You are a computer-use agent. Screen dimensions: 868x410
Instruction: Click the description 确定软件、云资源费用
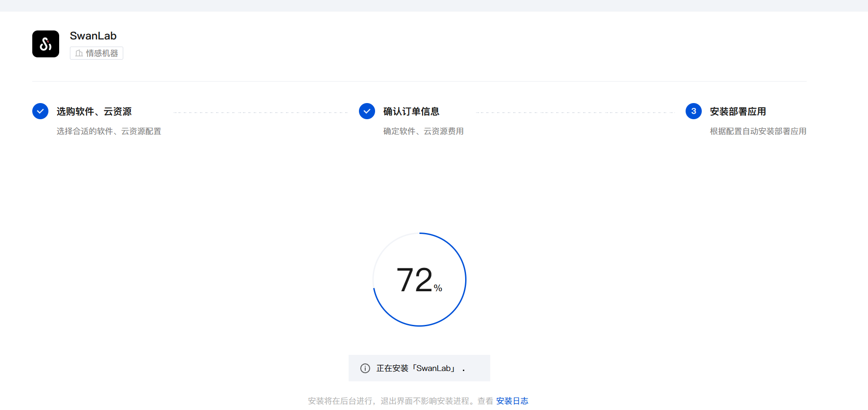tap(423, 131)
